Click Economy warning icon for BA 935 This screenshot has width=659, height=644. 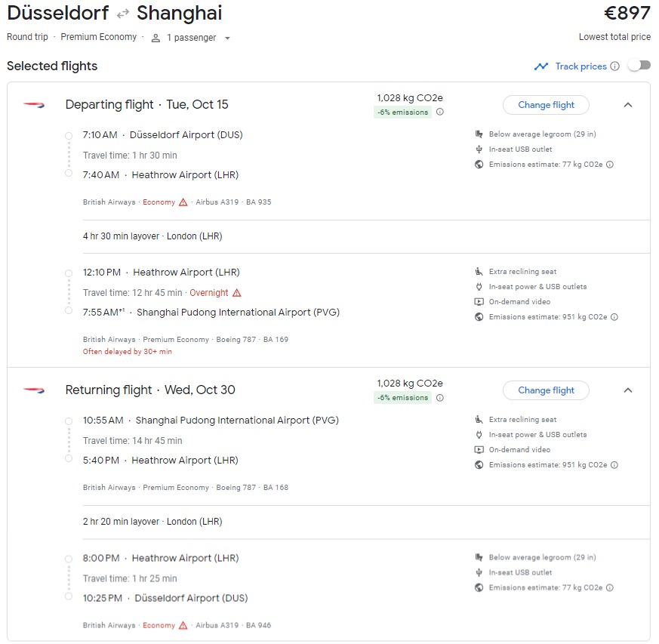pyautogui.click(x=183, y=202)
